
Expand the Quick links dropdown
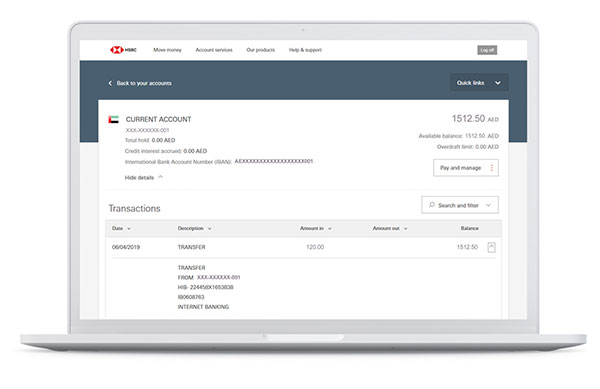479,83
